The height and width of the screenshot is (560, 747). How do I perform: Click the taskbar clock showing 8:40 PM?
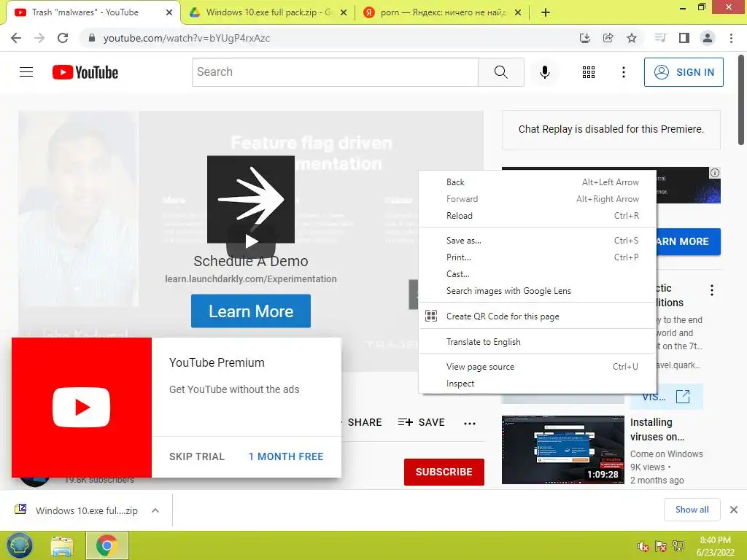click(x=715, y=546)
